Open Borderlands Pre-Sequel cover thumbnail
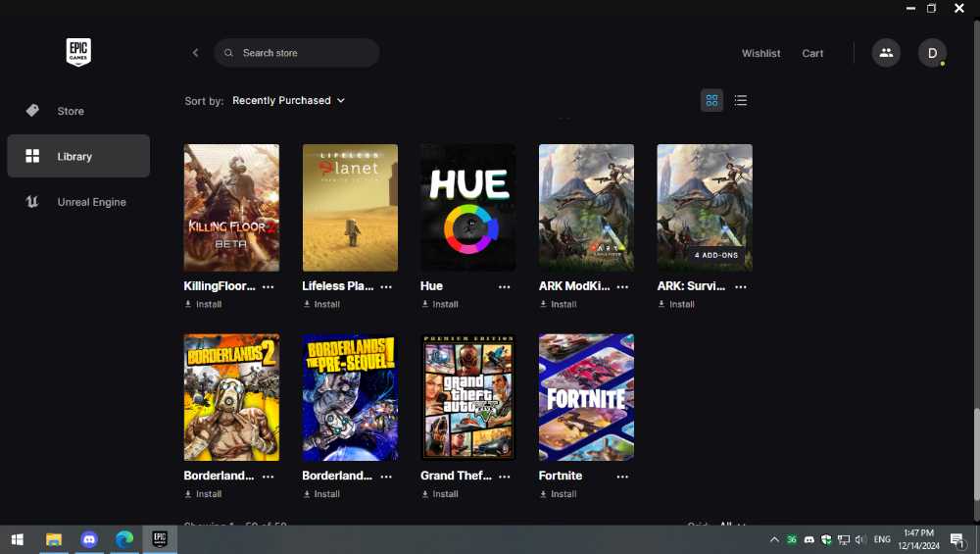Image resolution: width=980 pixels, height=554 pixels. (350, 397)
